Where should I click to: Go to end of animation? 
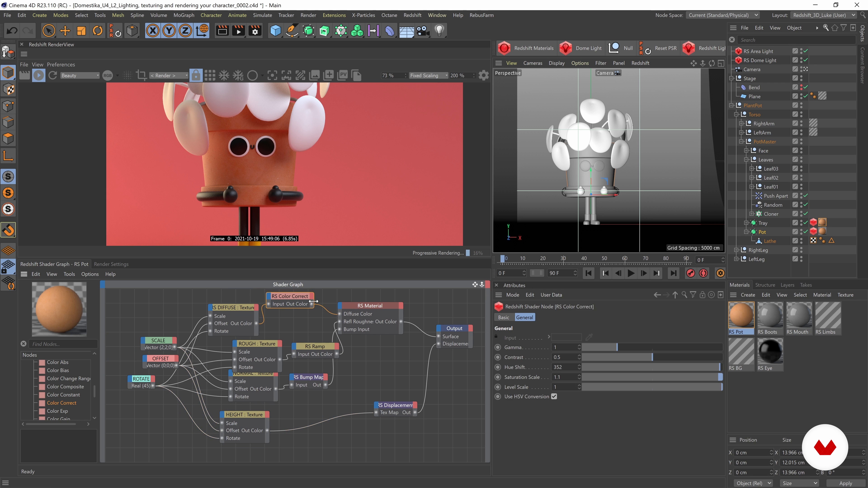[x=673, y=273]
